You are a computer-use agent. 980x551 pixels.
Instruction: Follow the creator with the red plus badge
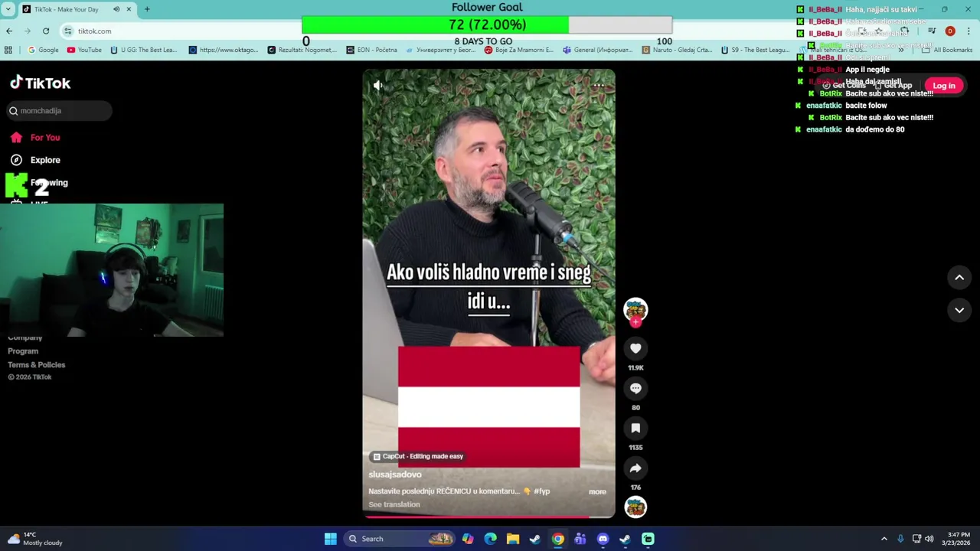(x=635, y=322)
